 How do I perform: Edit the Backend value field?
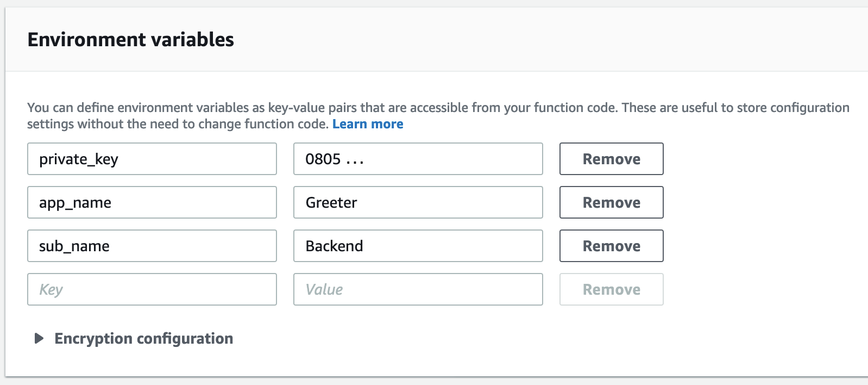pos(418,246)
